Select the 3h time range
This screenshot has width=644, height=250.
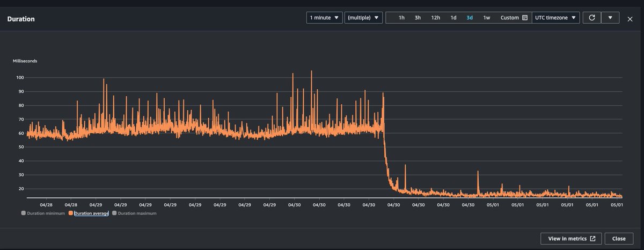[x=418, y=18]
